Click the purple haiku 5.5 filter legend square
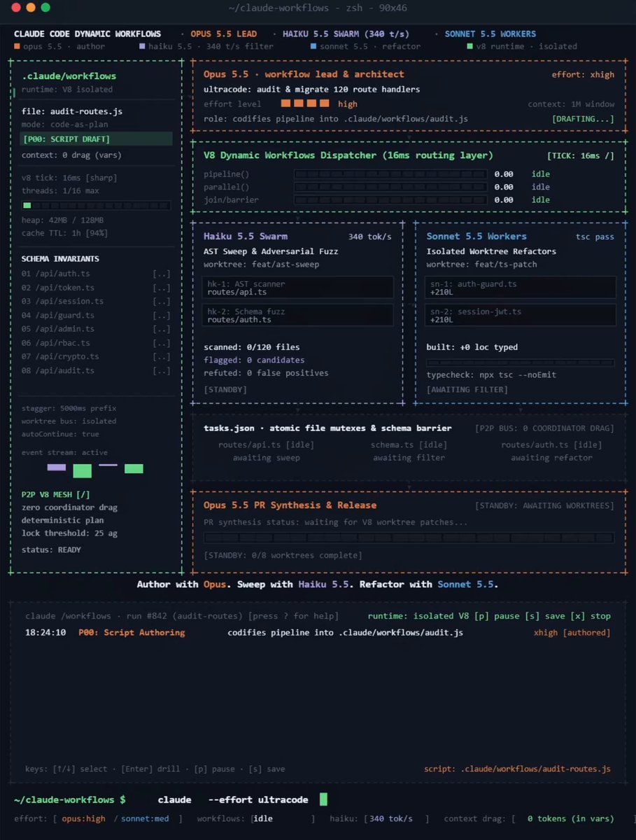This screenshot has height=840, width=636. pos(143,47)
